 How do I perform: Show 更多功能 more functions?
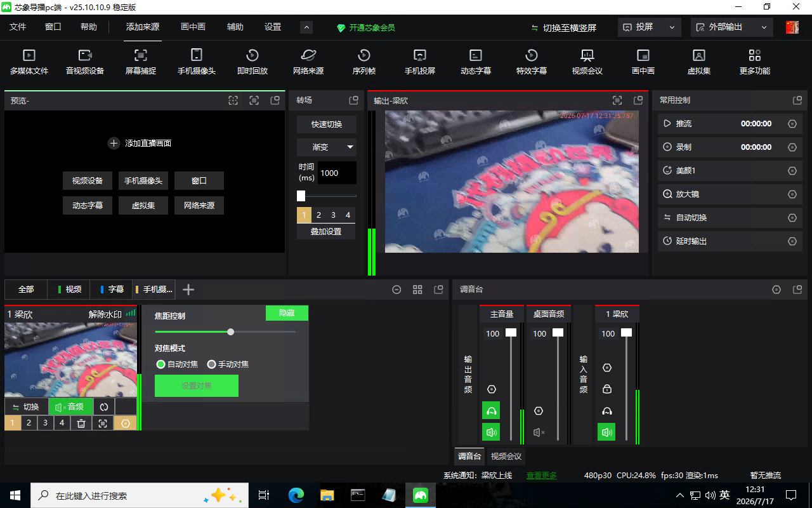pyautogui.click(x=755, y=62)
